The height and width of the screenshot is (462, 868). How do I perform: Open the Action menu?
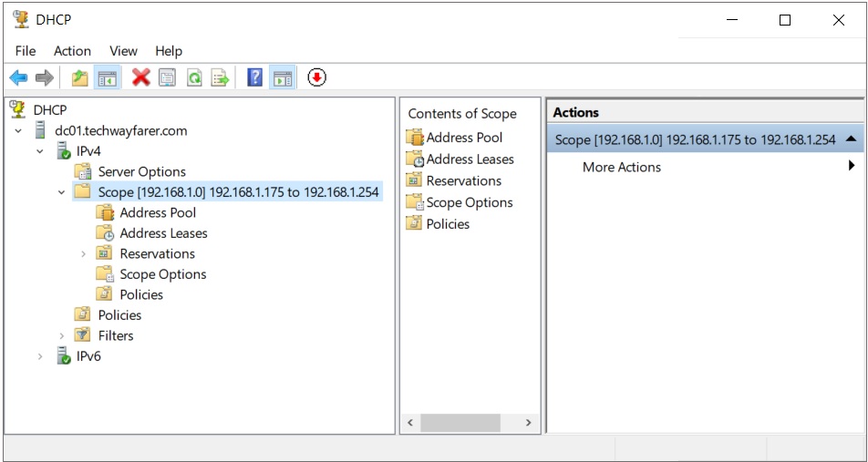point(72,51)
